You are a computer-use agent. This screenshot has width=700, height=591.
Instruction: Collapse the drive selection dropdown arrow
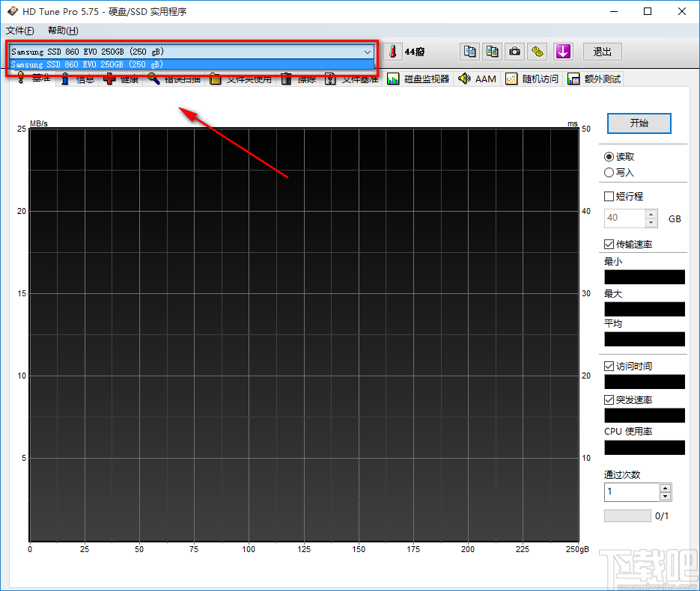367,52
